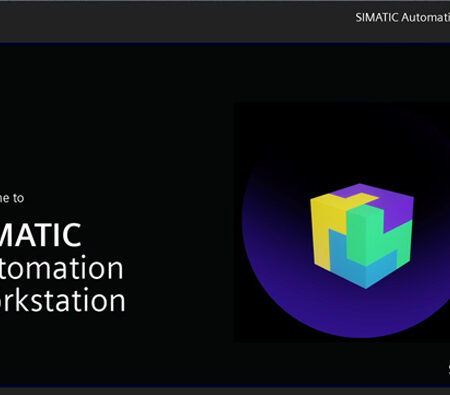The image size is (450, 395).
Task: Click the tomation heading line
Action: coord(62,268)
